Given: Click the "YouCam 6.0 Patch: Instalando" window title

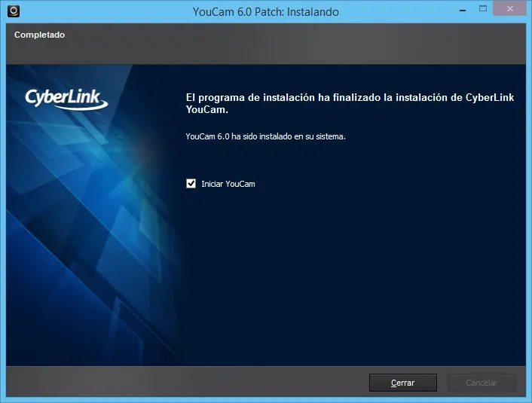Looking at the screenshot, I should click(x=266, y=12).
